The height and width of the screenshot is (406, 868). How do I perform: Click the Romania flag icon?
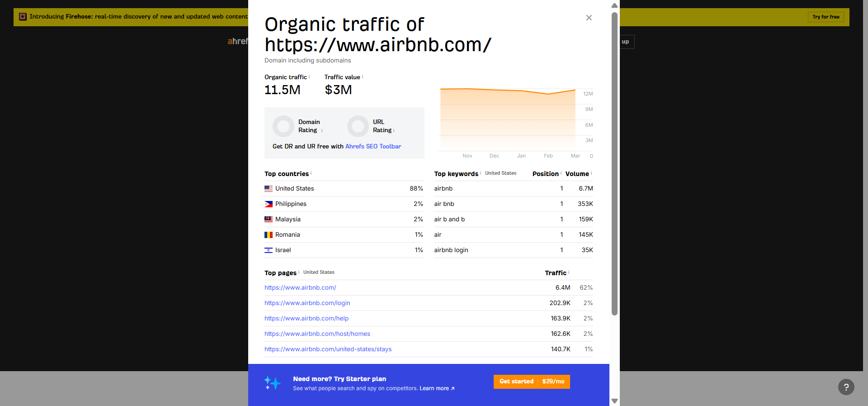point(269,235)
